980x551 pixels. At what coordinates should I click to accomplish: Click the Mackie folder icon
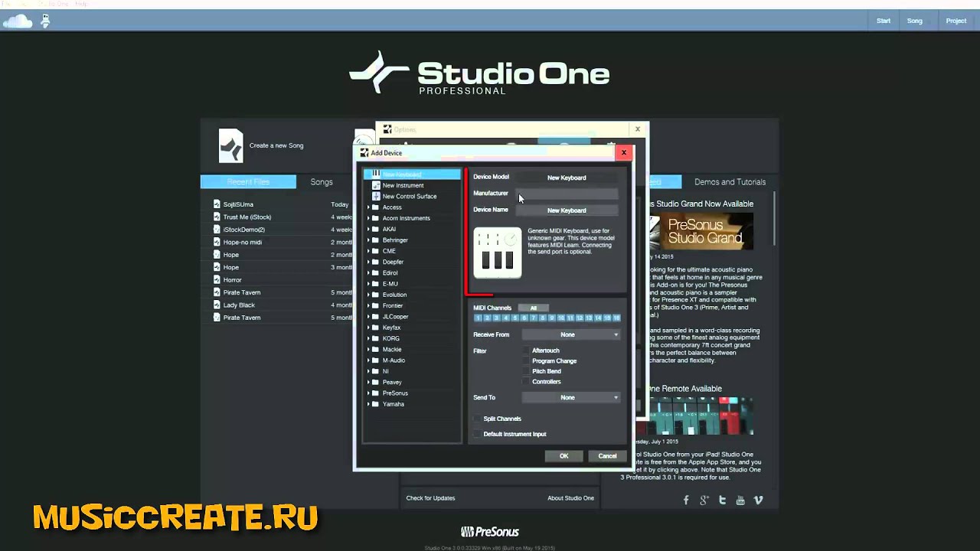click(x=375, y=350)
